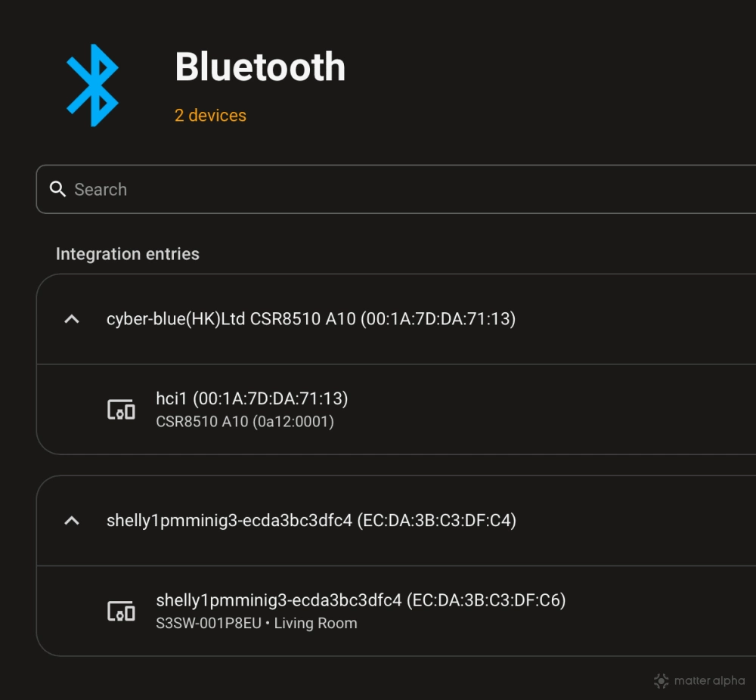Click the S3SW-001P8EU Living Room subtitle
The width and height of the screenshot is (756, 700).
coord(256,624)
